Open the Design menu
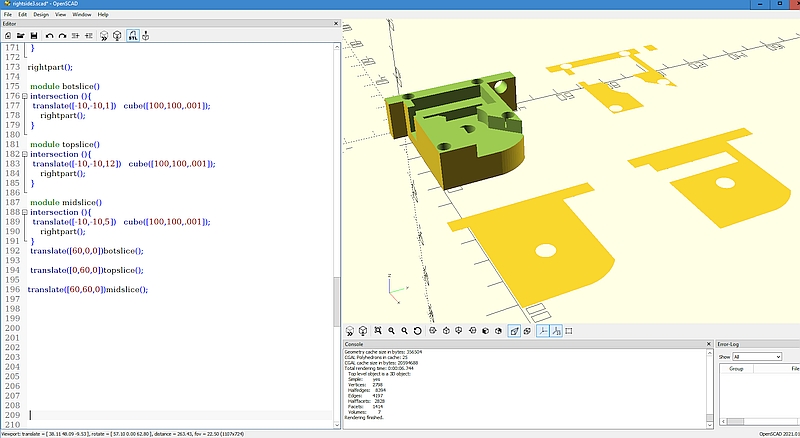 pyautogui.click(x=40, y=15)
